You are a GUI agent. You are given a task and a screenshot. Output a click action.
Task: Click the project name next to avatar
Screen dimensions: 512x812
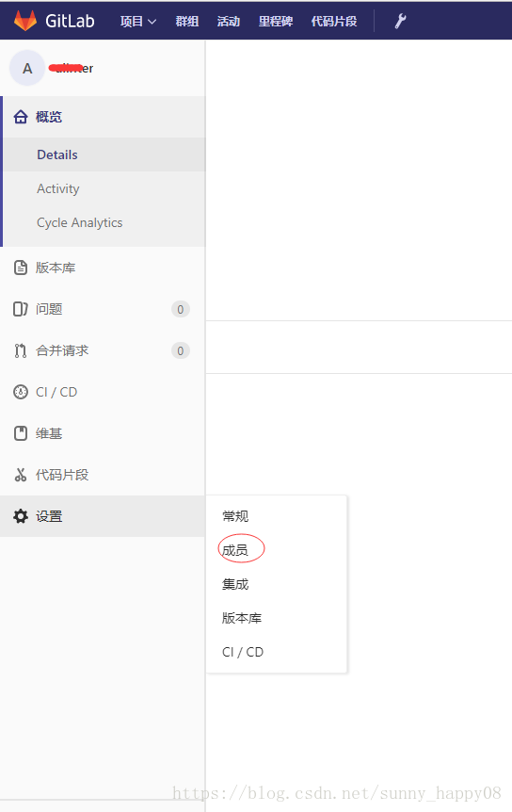72,69
